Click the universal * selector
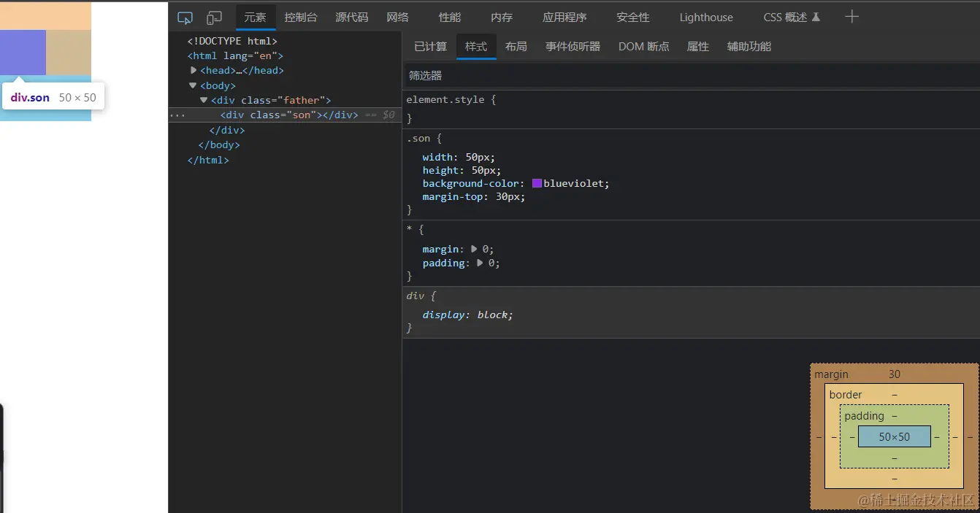Screen dimensions: 980x513 pos(409,229)
